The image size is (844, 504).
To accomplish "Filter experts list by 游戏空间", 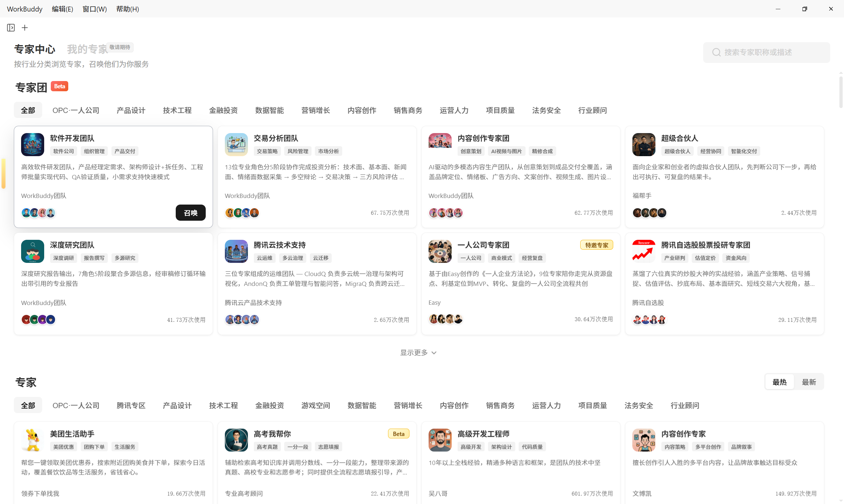I will click(316, 406).
